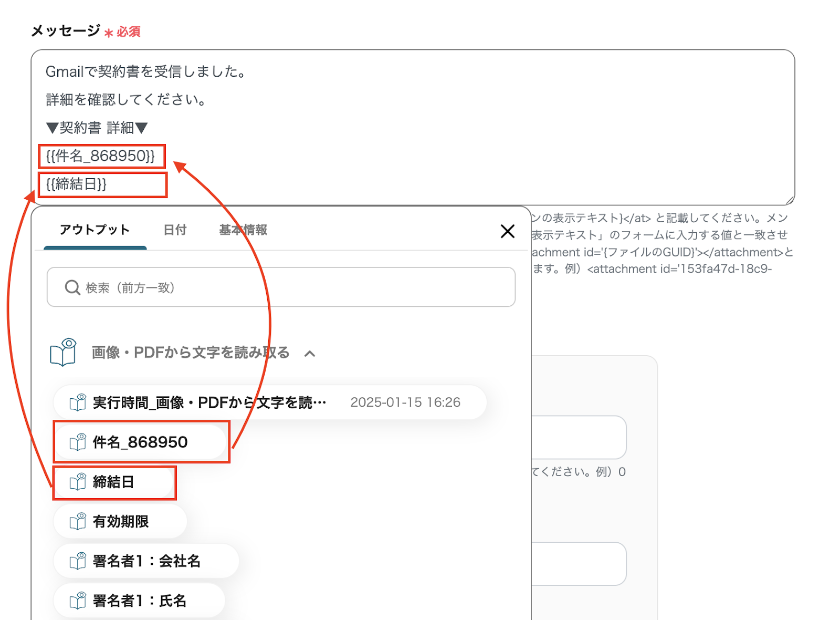Click the icon on the 有効期限 chip
Viewport: 840px width, 620px height.
click(x=78, y=521)
